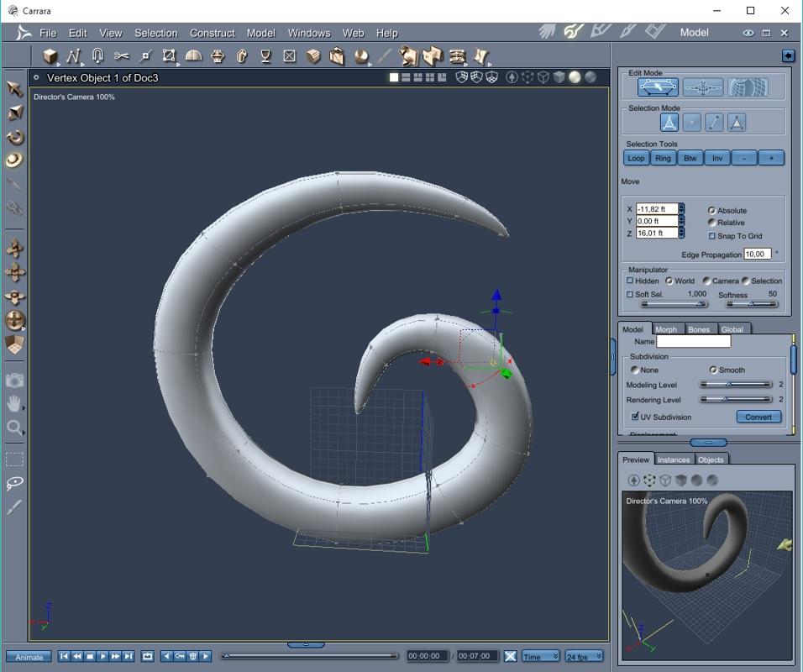Open the 24 fps frame rate dropdown

(583, 656)
